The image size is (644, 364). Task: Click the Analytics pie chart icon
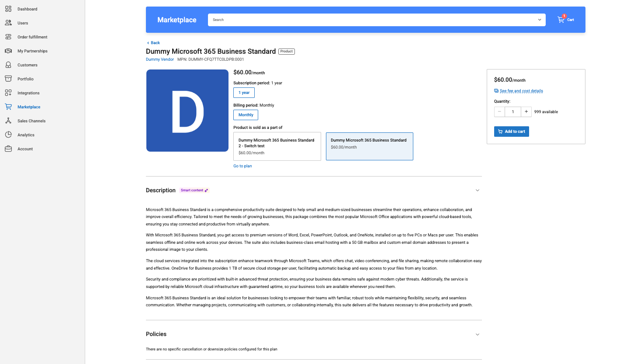(8, 135)
